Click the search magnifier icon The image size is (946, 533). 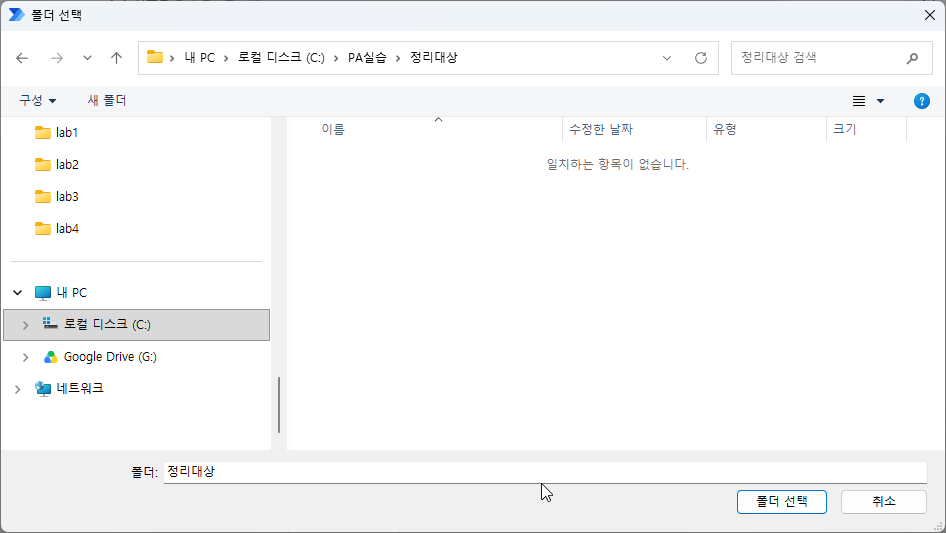point(912,58)
